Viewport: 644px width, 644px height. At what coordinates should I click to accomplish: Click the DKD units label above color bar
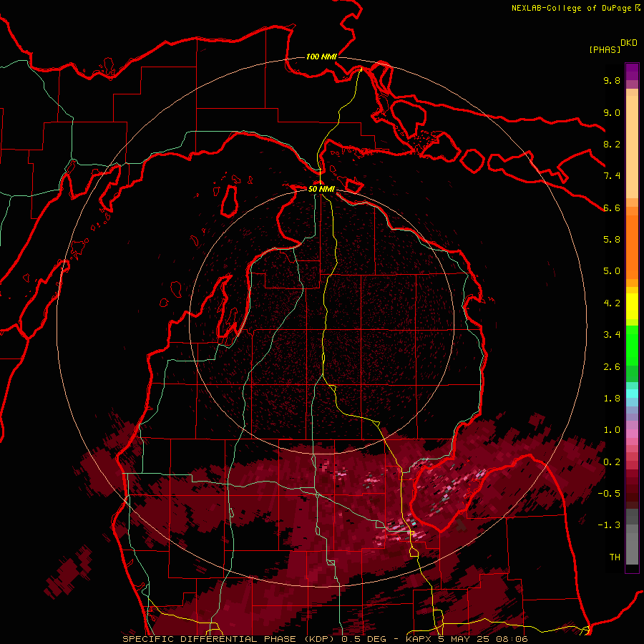pos(629,43)
